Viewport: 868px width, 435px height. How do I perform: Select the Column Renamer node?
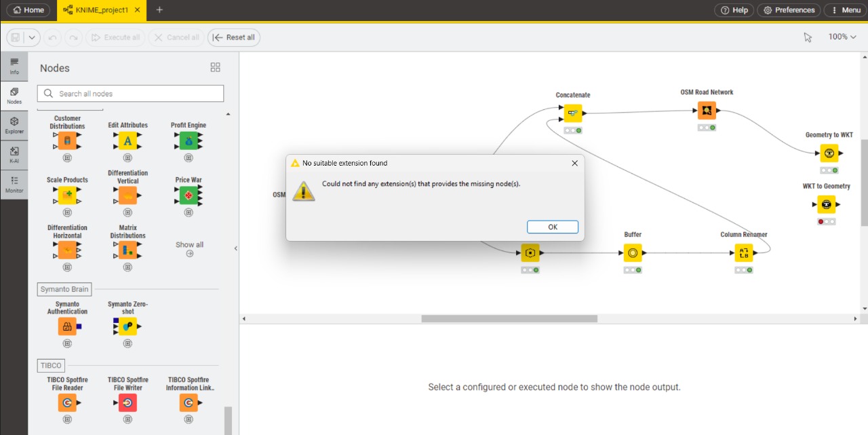pyautogui.click(x=744, y=253)
